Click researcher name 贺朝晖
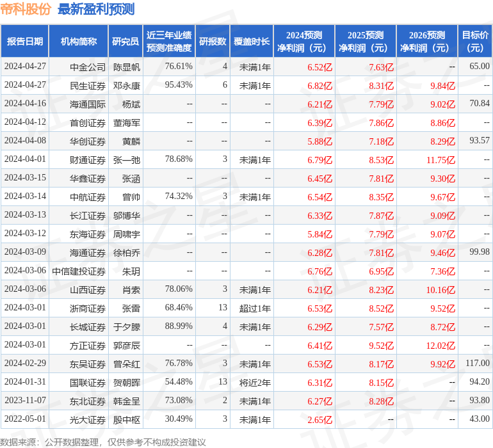 pyautogui.click(x=127, y=382)
